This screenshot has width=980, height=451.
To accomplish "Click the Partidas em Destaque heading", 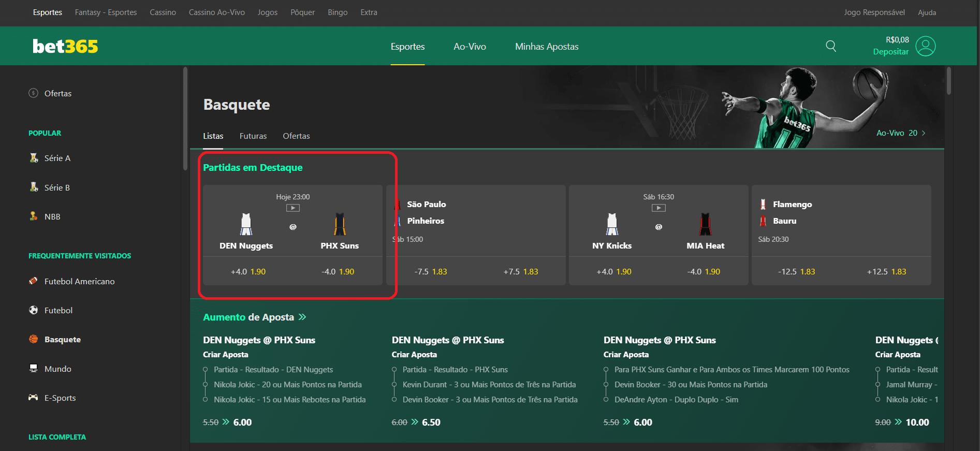I will [x=253, y=167].
